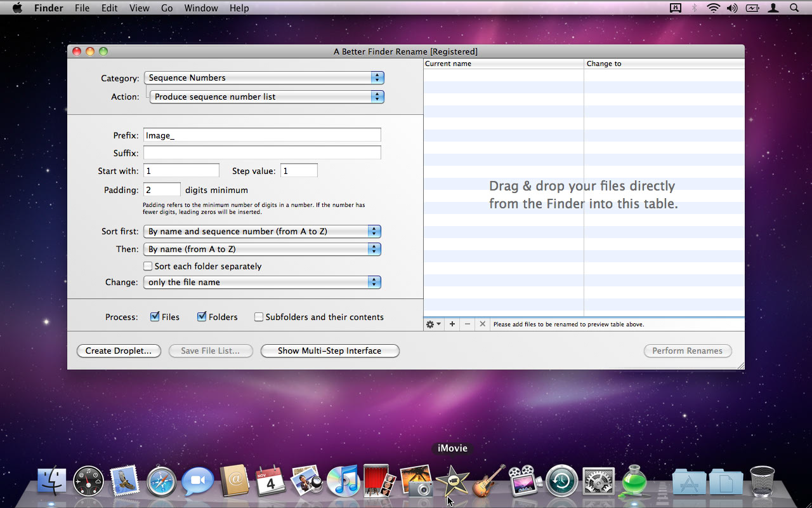This screenshot has width=812, height=508.
Task: Open the Go menu
Action: click(167, 8)
